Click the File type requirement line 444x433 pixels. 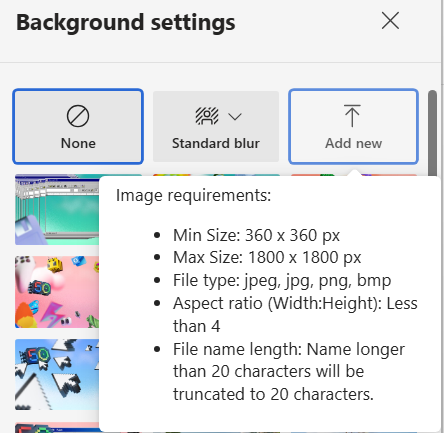[282, 280]
